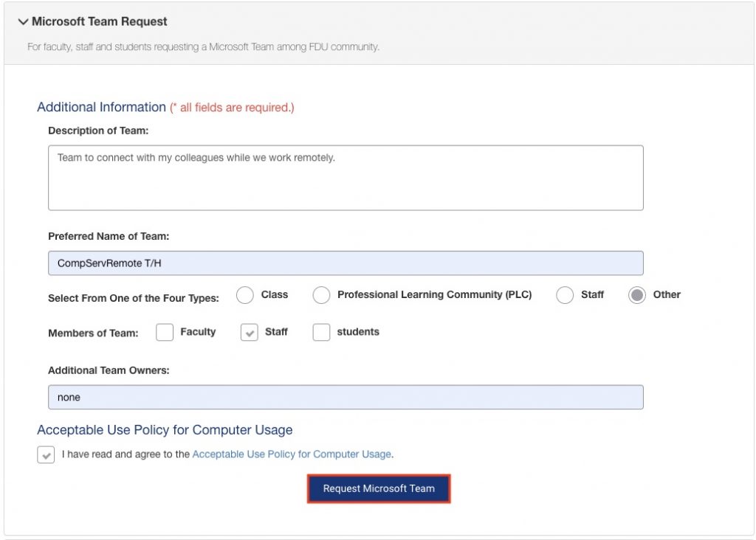Click the 'all fields are required' notice
Image resolution: width=756 pixels, height=540 pixels.
click(232, 108)
